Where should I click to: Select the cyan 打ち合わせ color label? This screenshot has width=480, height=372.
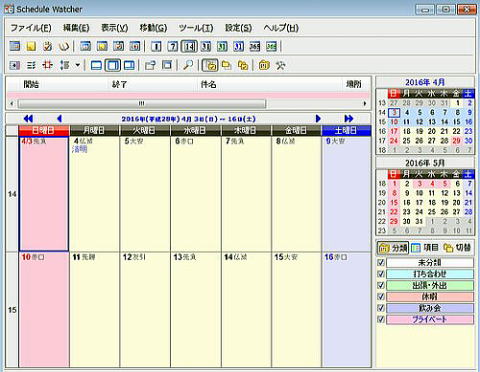click(x=430, y=274)
